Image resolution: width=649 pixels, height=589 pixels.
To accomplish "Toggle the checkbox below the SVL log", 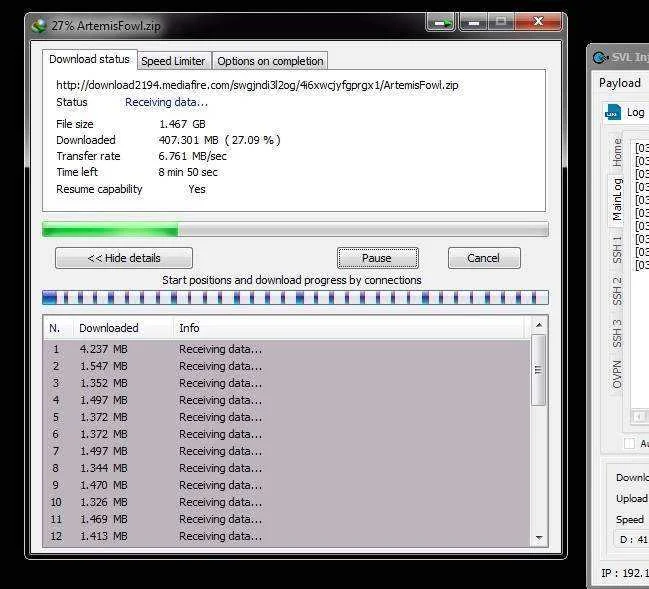I will click(629, 443).
